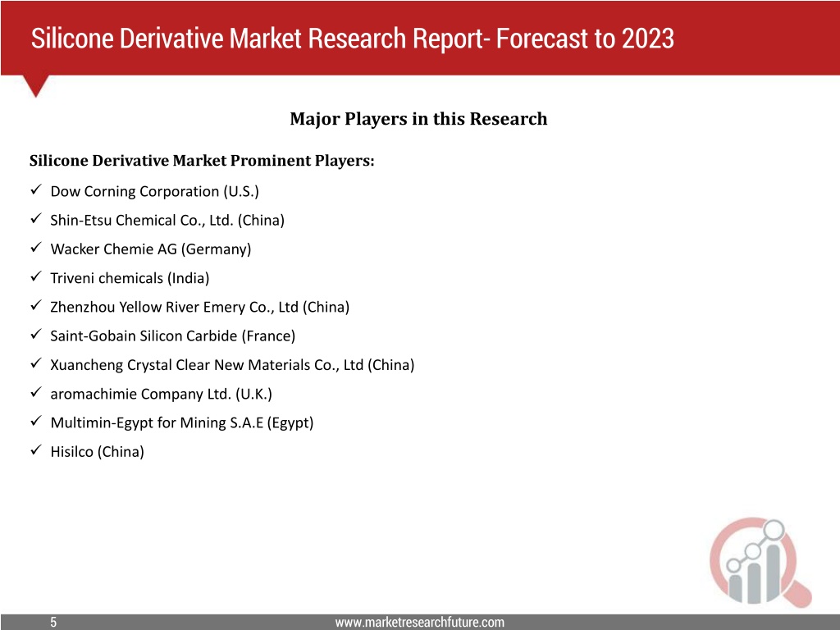This screenshot has width=840, height=630.
Task: Click the checkmark beside Shin-Etsu Chemical
Action: tap(36, 218)
